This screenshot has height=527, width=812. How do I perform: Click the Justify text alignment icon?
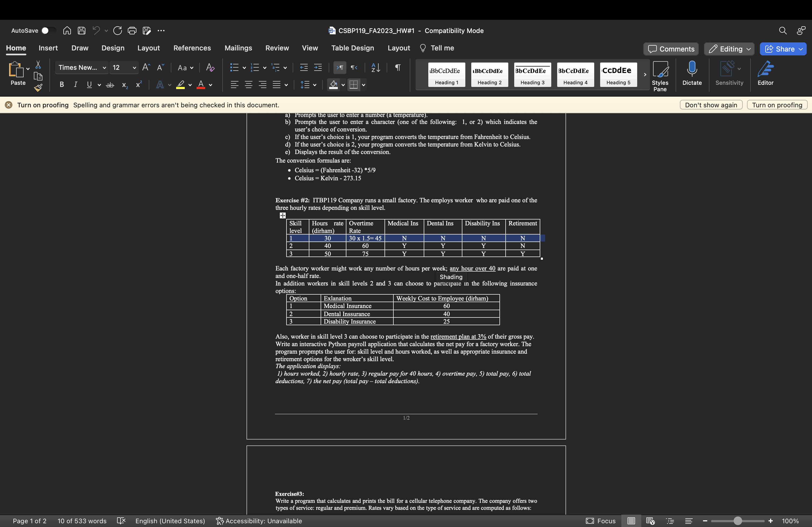coord(276,85)
